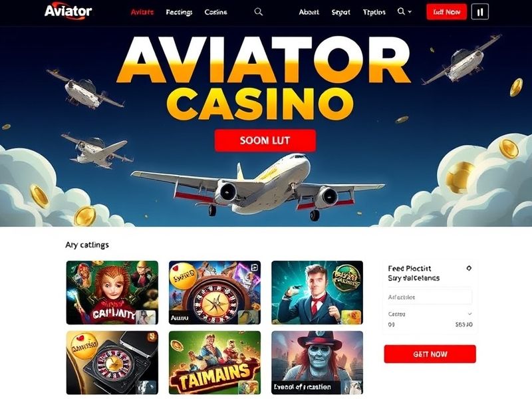The image size is (532, 399).
Task: Click the diamond icon in Feed panel
Action: 469,269
